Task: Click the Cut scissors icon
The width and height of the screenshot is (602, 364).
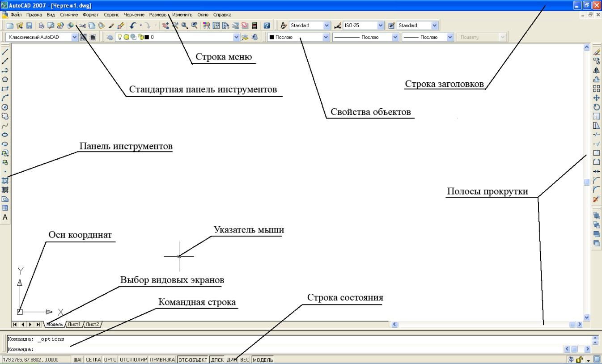Action: 82,25
